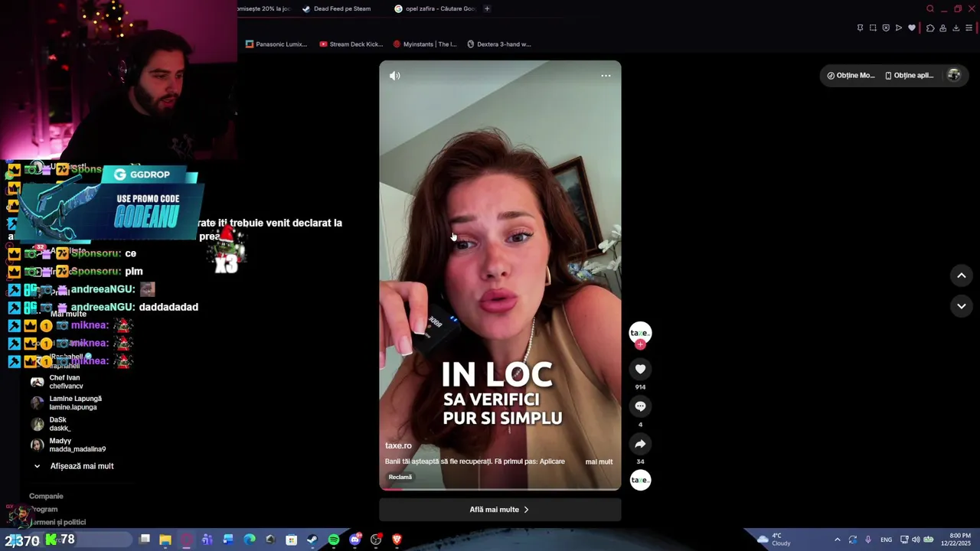Switch to the 'Dead Feed pe Steam' tab
The height and width of the screenshot is (551, 980).
click(336, 8)
